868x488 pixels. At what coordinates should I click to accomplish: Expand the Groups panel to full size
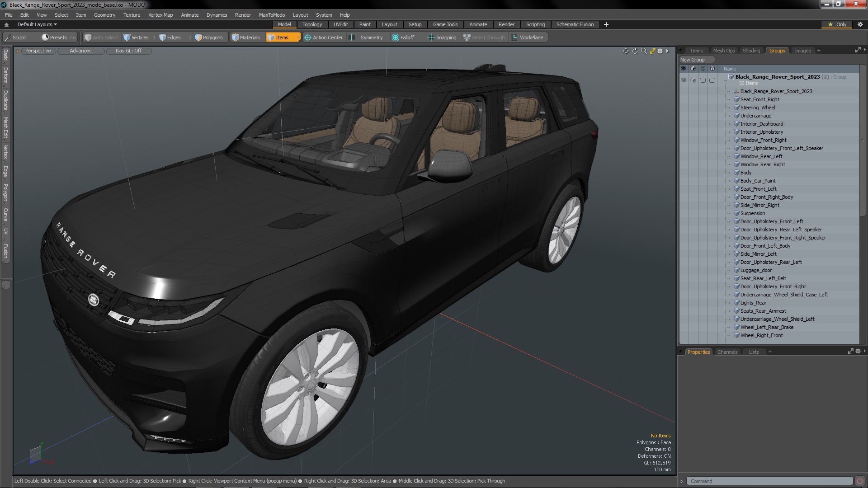click(858, 50)
